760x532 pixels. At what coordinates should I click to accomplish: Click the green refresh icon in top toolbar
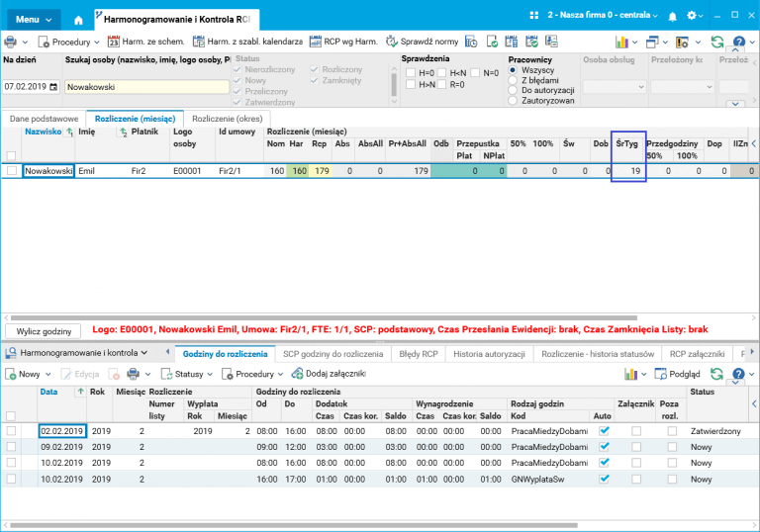[x=717, y=42]
